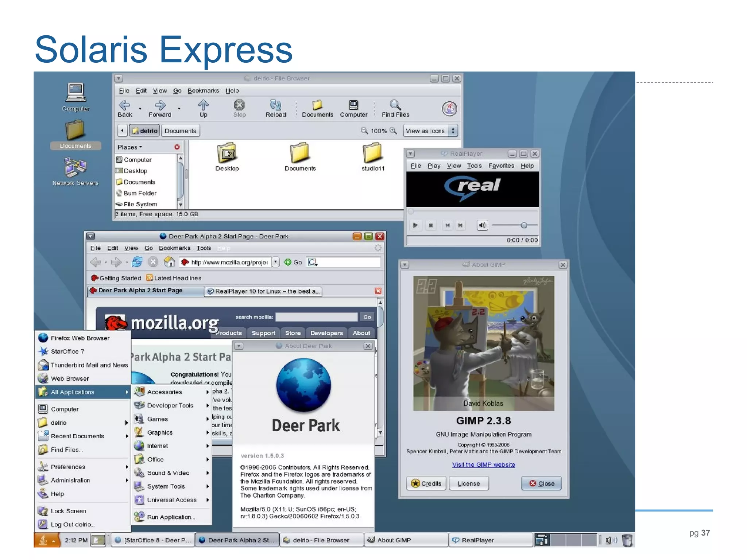The height and width of the screenshot is (560, 747).
Task: Expand Sound & Video submenu
Action: pyautogui.click(x=171, y=473)
